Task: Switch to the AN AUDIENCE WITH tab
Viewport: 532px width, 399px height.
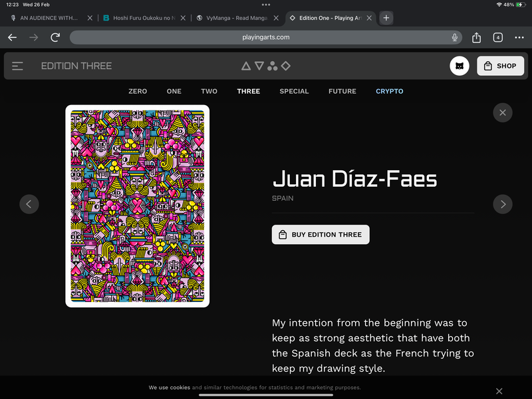Action: 49,18
